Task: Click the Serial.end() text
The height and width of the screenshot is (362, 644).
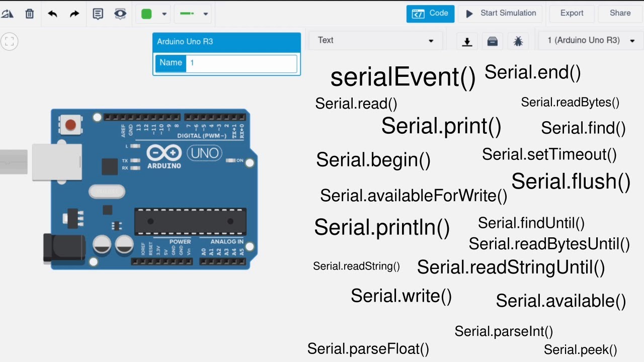Action: click(x=533, y=72)
